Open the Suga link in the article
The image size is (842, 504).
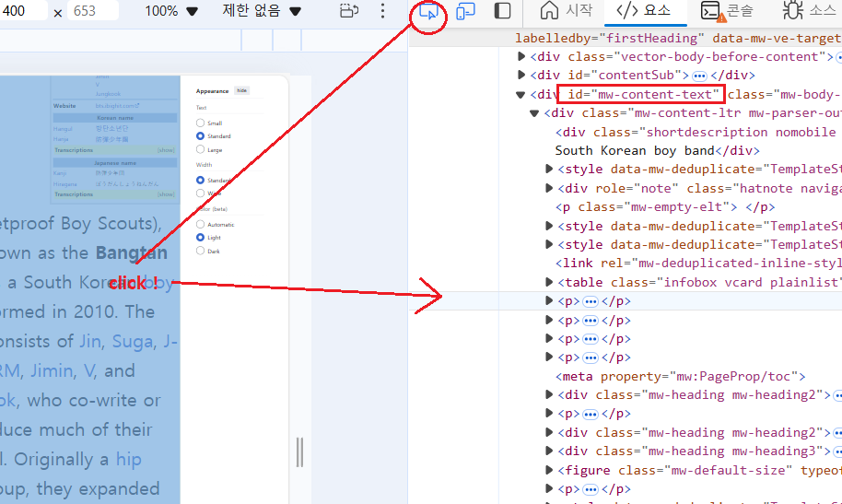point(132,341)
